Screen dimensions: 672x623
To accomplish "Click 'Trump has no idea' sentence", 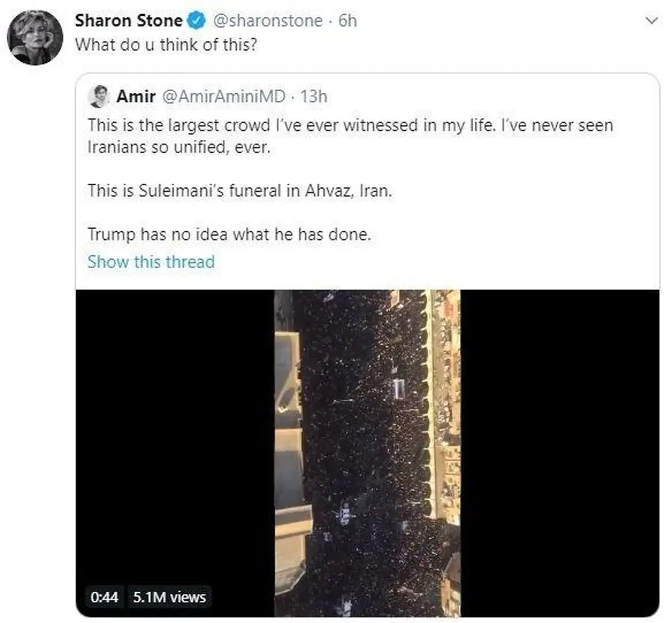I will [229, 234].
